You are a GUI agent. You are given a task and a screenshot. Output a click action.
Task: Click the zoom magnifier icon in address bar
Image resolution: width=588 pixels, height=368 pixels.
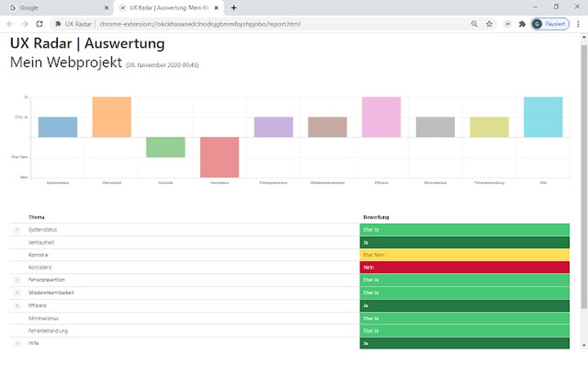coord(474,24)
